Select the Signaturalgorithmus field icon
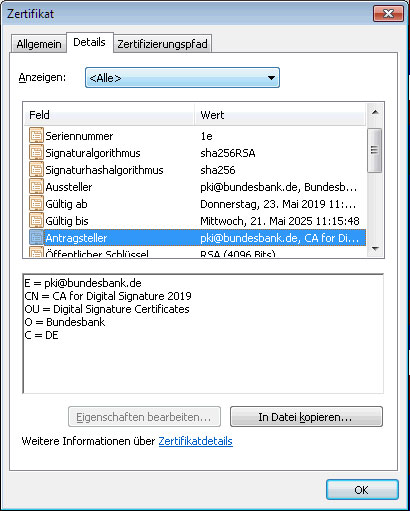The height and width of the screenshot is (511, 410). pos(36,153)
